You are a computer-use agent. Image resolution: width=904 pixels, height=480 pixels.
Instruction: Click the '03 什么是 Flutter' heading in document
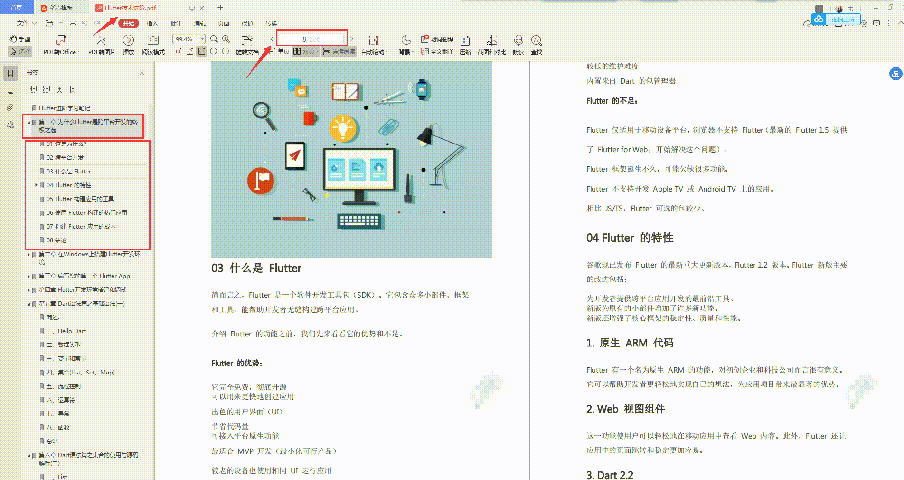[x=256, y=268]
